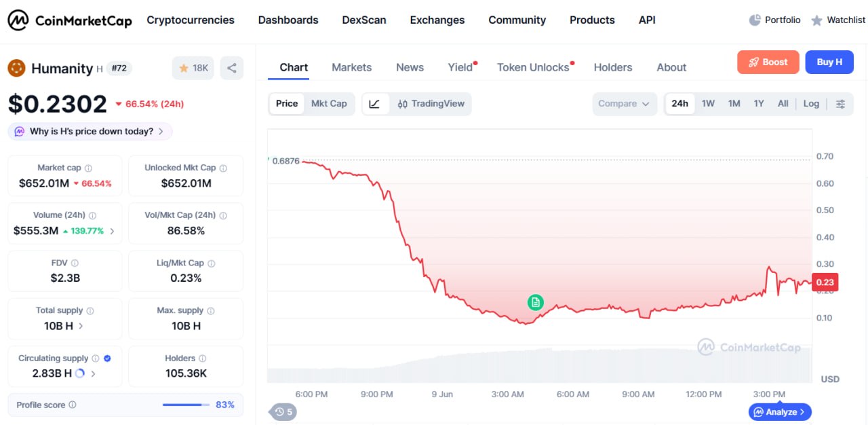Screen dimensions: 868x425
Task: Click the Boost button
Action: [x=768, y=62]
